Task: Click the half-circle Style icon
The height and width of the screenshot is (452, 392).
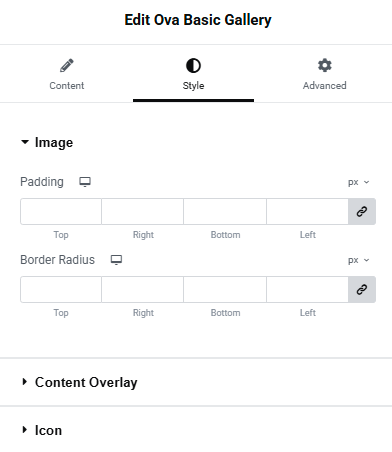Action: pos(193,65)
